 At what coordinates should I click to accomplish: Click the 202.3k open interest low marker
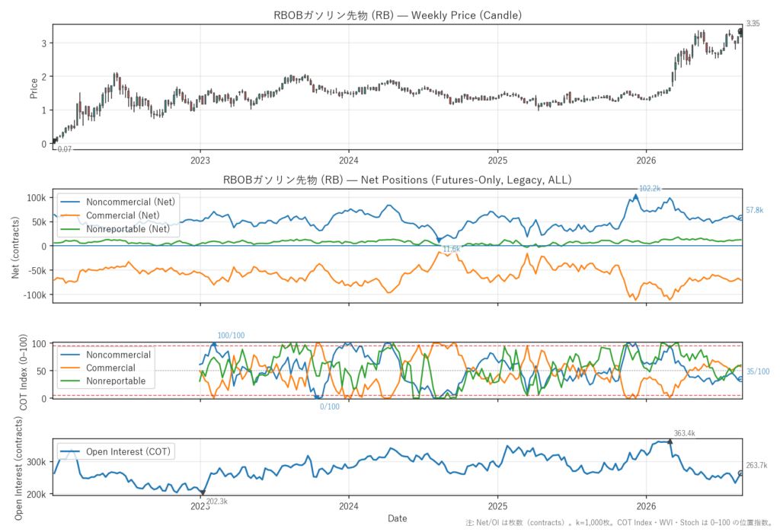click(x=203, y=492)
